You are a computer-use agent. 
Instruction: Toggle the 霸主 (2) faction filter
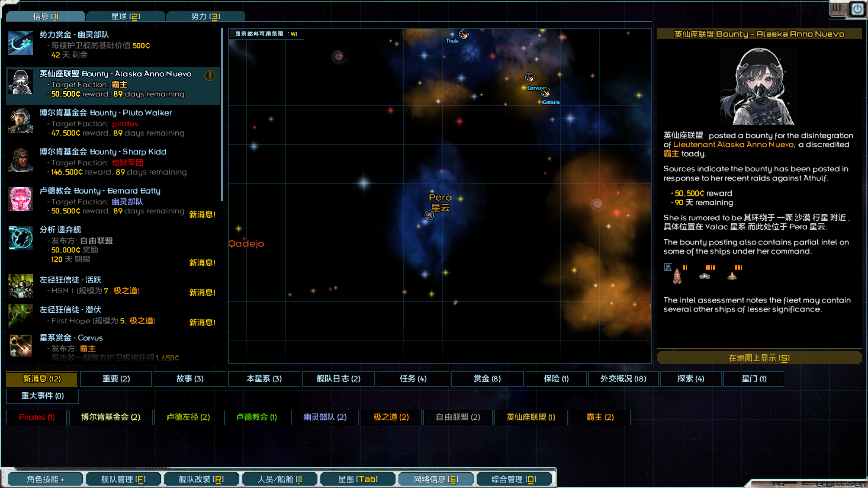pos(600,417)
